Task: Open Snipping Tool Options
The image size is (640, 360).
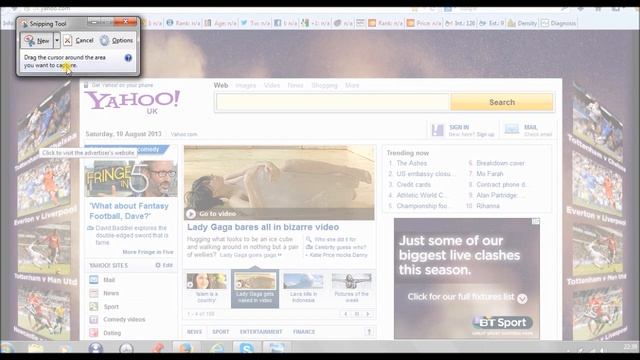Action: point(117,40)
